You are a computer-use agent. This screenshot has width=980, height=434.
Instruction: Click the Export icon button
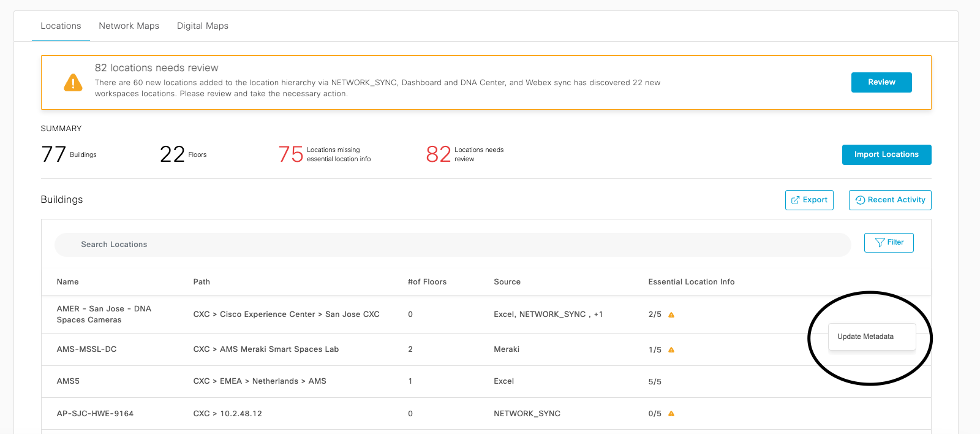point(795,200)
